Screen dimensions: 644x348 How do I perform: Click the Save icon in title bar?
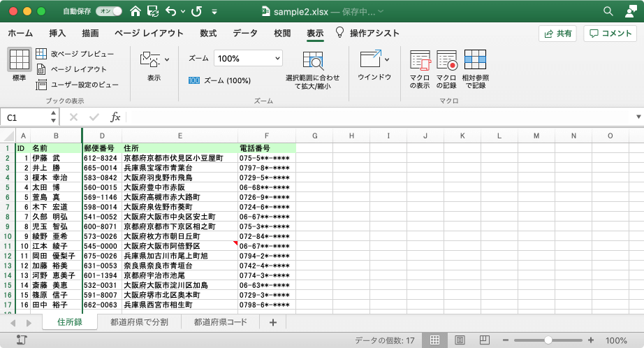click(153, 11)
